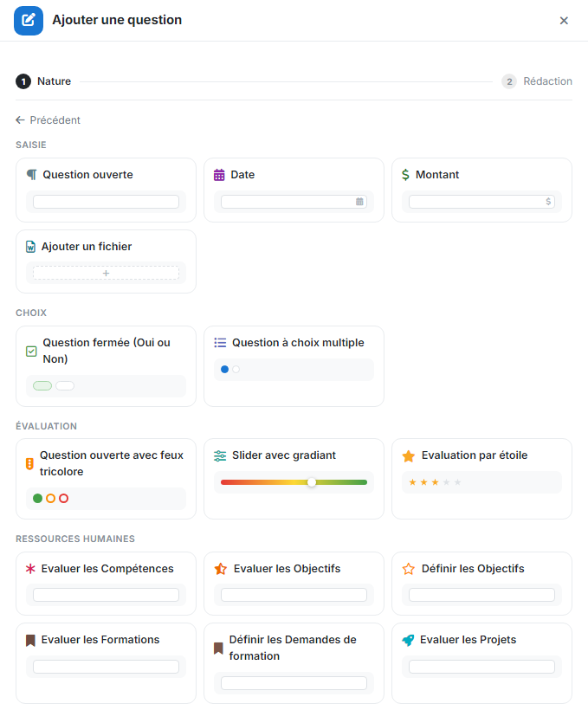The image size is (588, 710).
Task: Set rating to first star
Action: tap(413, 482)
